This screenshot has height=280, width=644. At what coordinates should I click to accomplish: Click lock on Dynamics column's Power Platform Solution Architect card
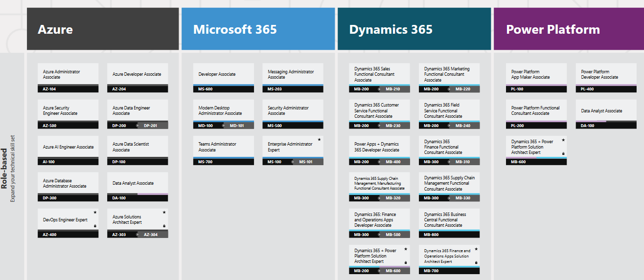click(x=406, y=262)
